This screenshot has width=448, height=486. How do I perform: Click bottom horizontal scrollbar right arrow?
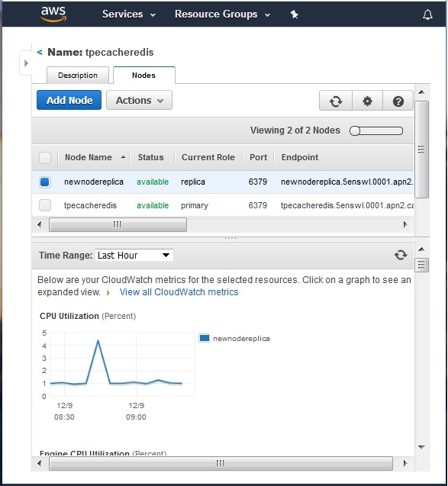point(405,463)
